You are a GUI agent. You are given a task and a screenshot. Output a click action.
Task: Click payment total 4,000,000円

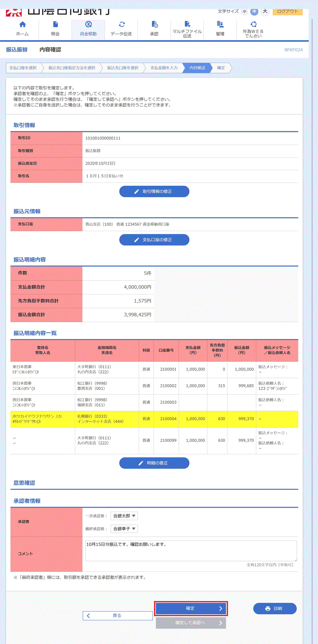[x=138, y=287]
